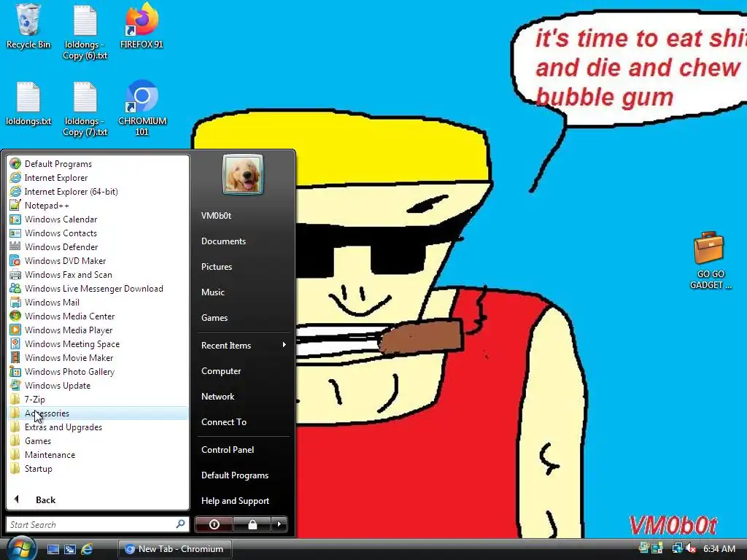Viewport: 747px width, 560px height.
Task: Select loldongs - Copy (6).txt file icon
Action: tap(85, 32)
